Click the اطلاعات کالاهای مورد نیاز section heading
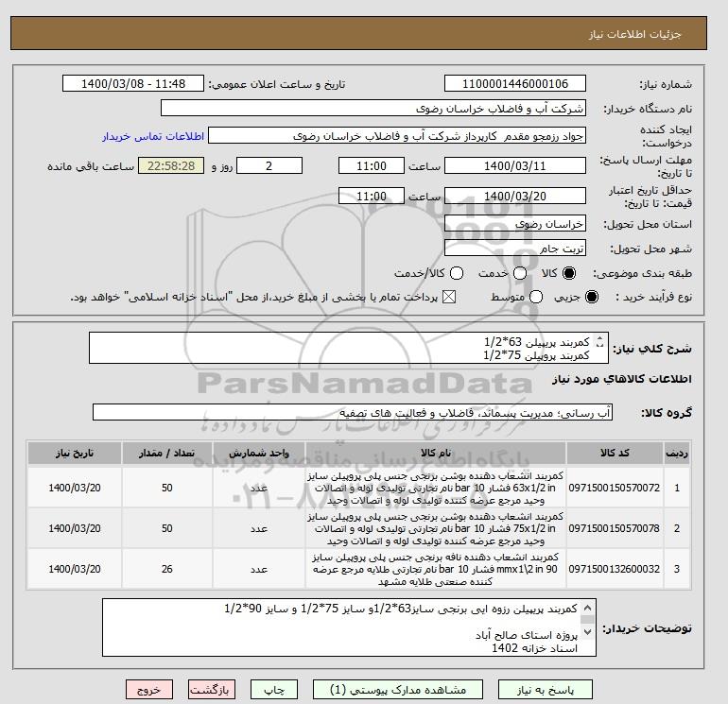This screenshot has height=704, width=728. coord(622,379)
